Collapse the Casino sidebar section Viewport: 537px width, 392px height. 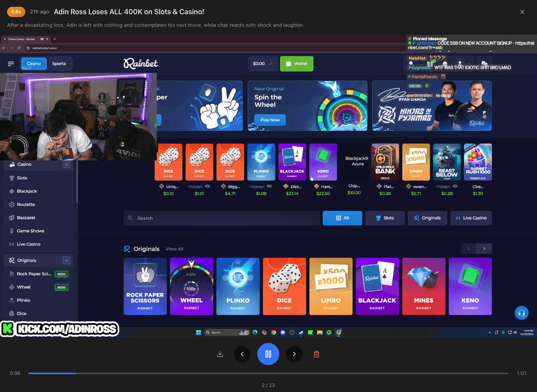pyautogui.click(x=66, y=164)
